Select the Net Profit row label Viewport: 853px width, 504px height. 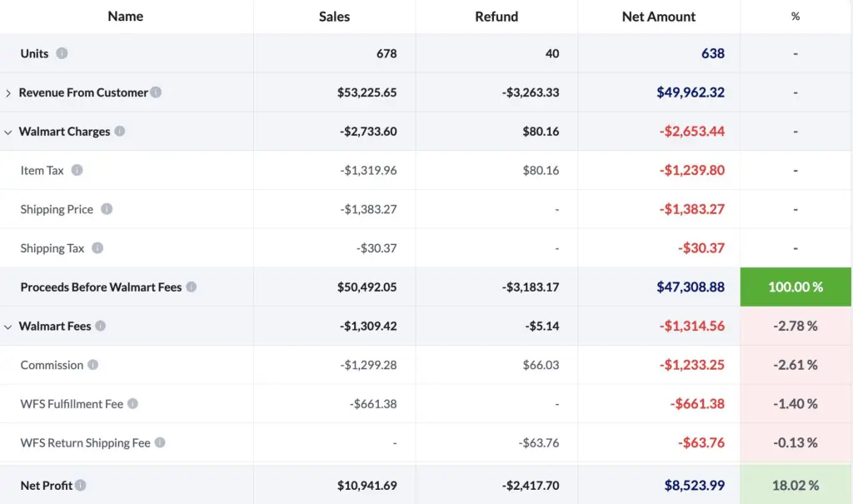[x=47, y=485]
